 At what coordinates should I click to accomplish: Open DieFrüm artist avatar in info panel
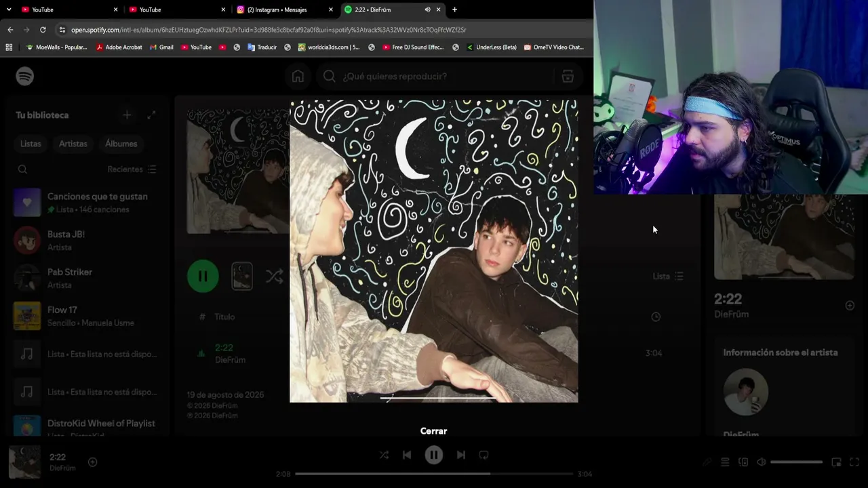click(746, 392)
